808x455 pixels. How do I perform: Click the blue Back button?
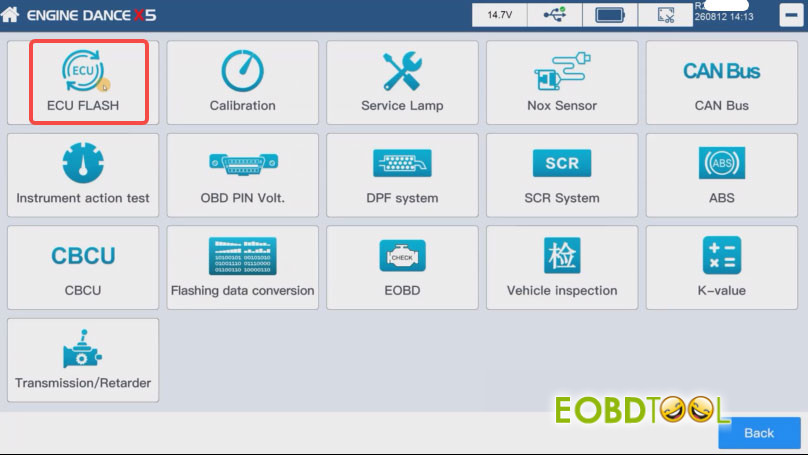(x=760, y=433)
